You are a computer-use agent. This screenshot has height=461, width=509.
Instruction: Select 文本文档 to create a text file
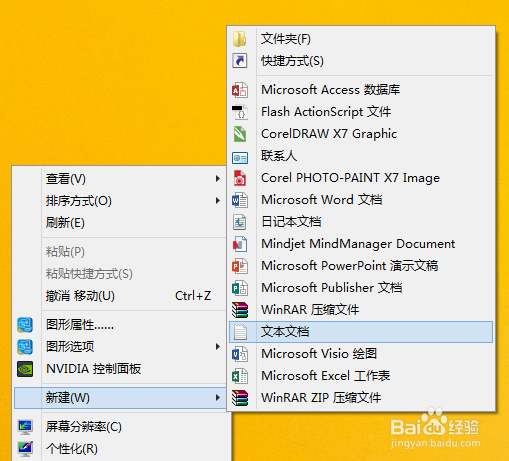tap(361, 332)
